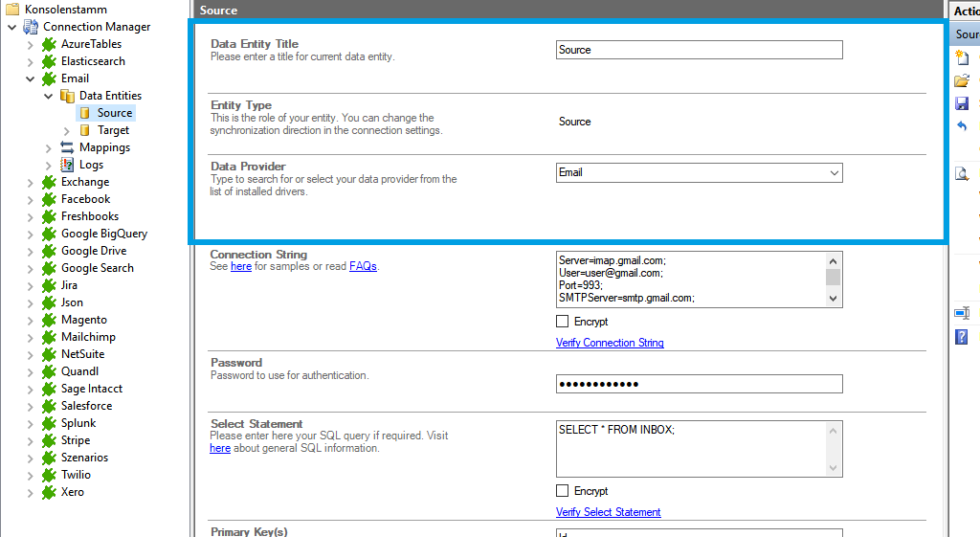
Task: Click the Data Entities folder icon
Action: coord(67,96)
